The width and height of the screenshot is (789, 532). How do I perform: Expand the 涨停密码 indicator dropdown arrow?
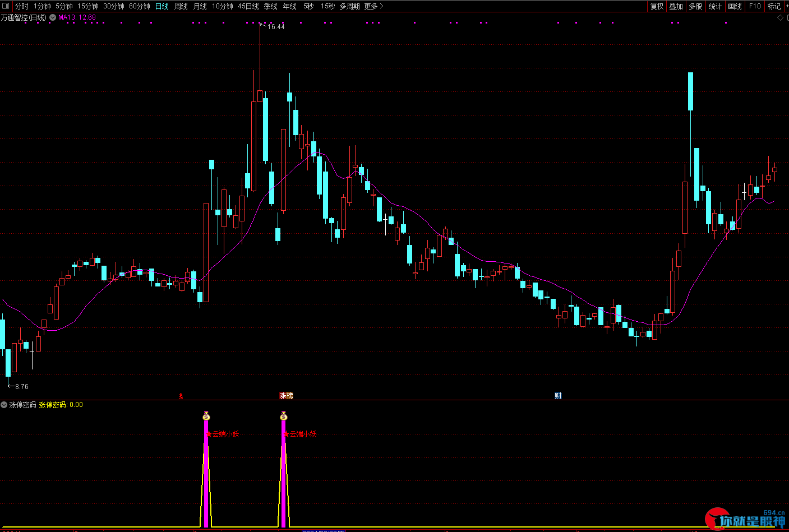pyautogui.click(x=4, y=405)
